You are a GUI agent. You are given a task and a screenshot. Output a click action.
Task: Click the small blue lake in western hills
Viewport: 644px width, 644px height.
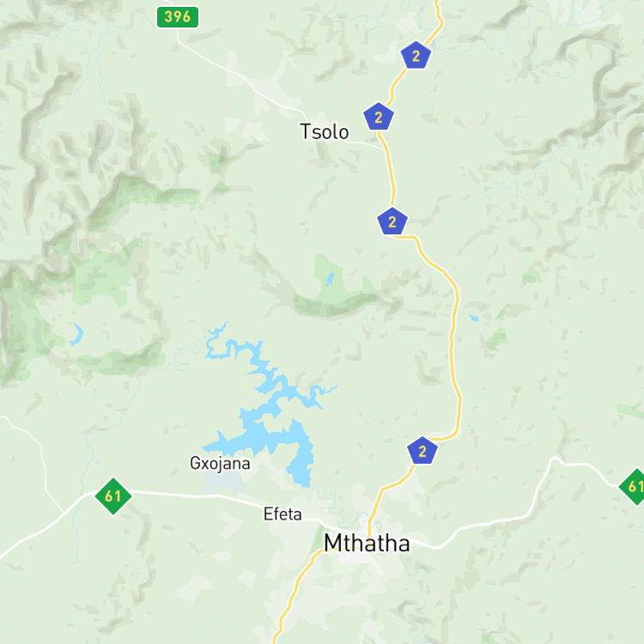(76, 334)
